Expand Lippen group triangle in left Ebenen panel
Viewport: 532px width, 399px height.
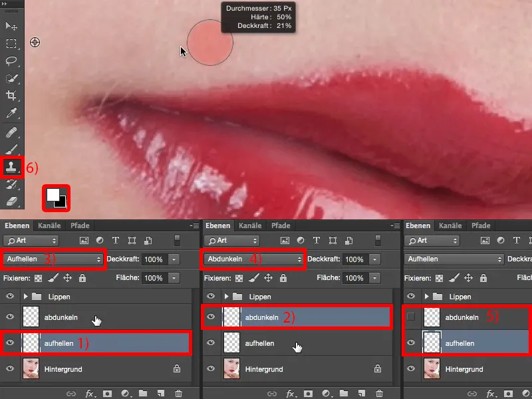pyautogui.click(x=25, y=297)
